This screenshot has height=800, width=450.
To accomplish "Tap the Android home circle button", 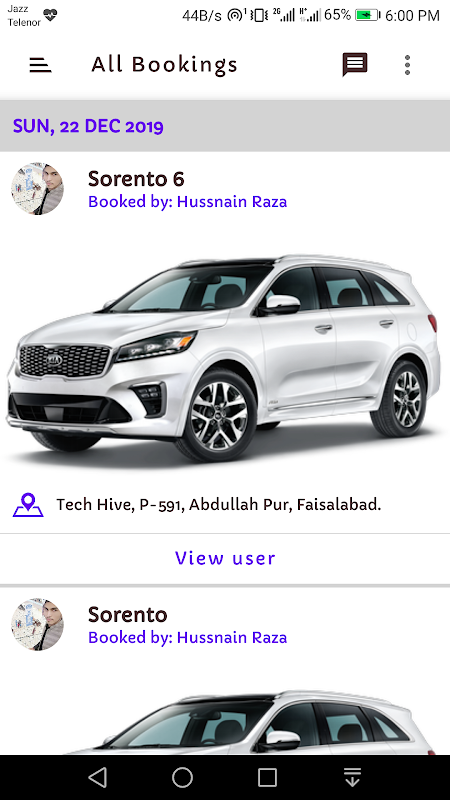I will (182, 778).
